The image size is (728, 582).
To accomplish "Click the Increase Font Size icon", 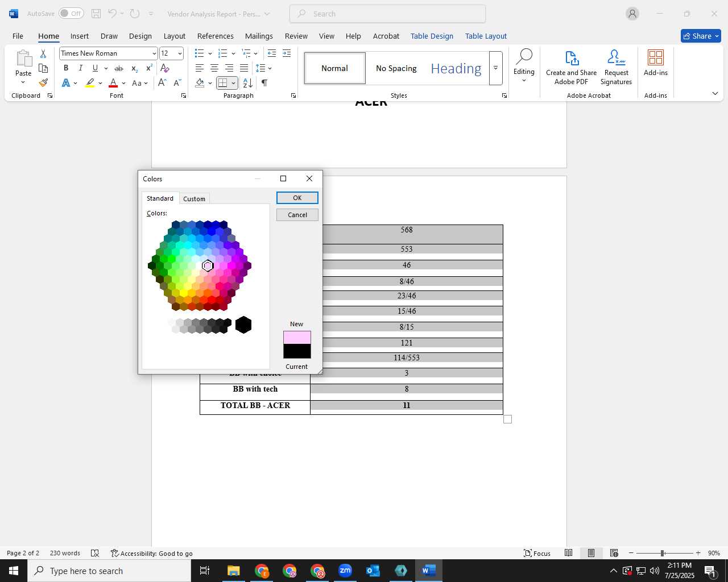I will (162, 83).
